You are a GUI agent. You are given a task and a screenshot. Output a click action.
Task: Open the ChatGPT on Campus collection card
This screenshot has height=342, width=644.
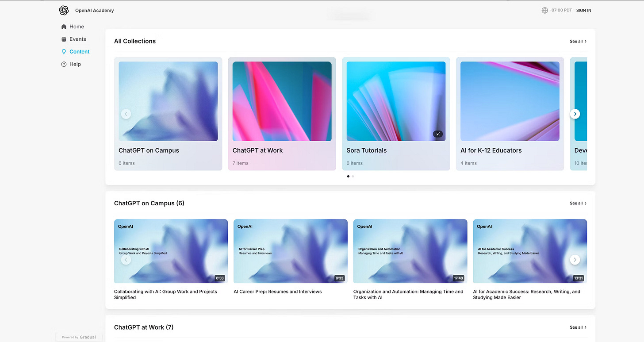pos(168,114)
